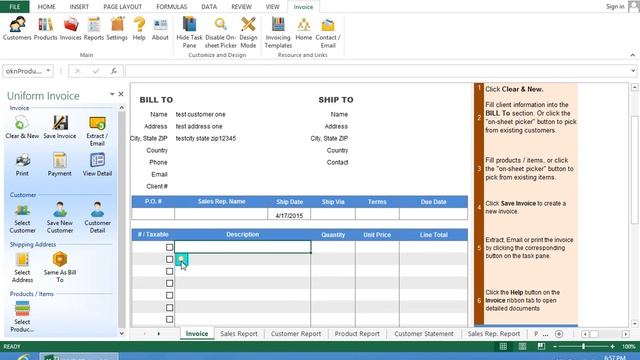Open the Invoices list button
The height and width of the screenshot is (360, 640).
click(x=71, y=29)
